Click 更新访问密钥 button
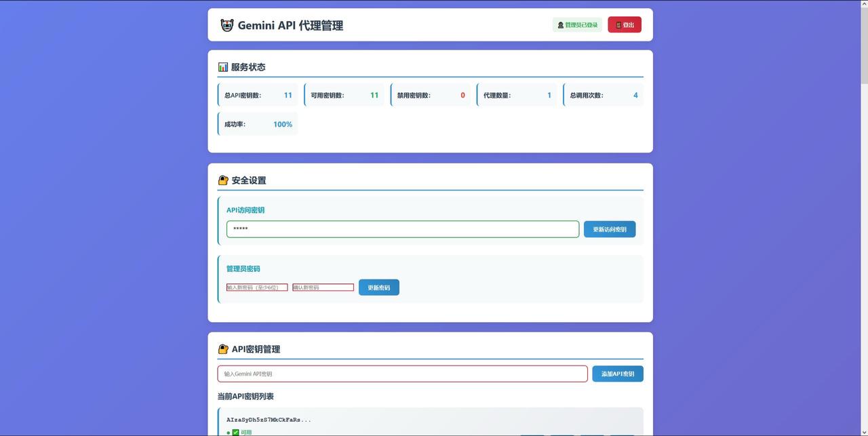This screenshot has width=868, height=436. (610, 229)
